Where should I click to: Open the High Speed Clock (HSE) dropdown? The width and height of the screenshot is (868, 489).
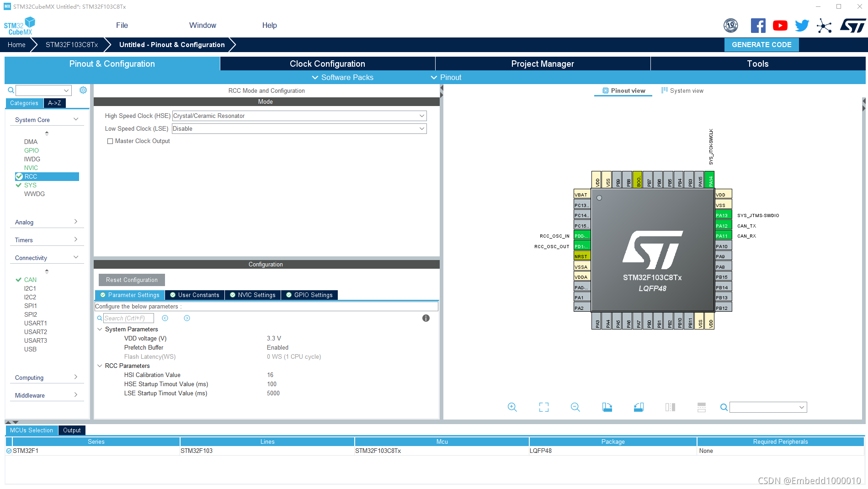tap(299, 116)
